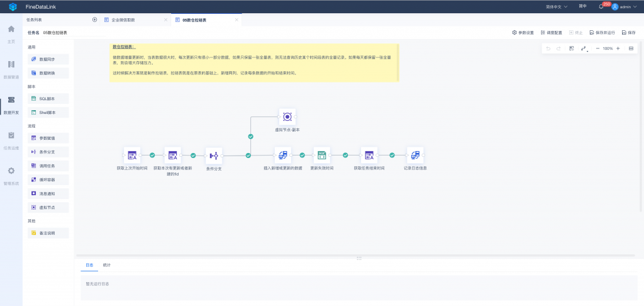The width and height of the screenshot is (644, 306).
Task: Open the 数据管道 data pipeline section
Action: coord(11,69)
